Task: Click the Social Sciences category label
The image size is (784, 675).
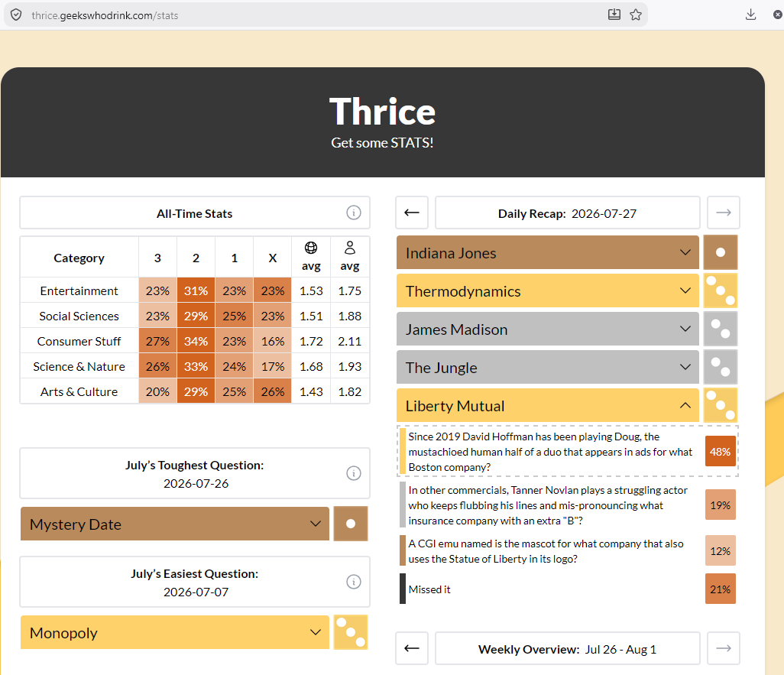Action: [79, 316]
